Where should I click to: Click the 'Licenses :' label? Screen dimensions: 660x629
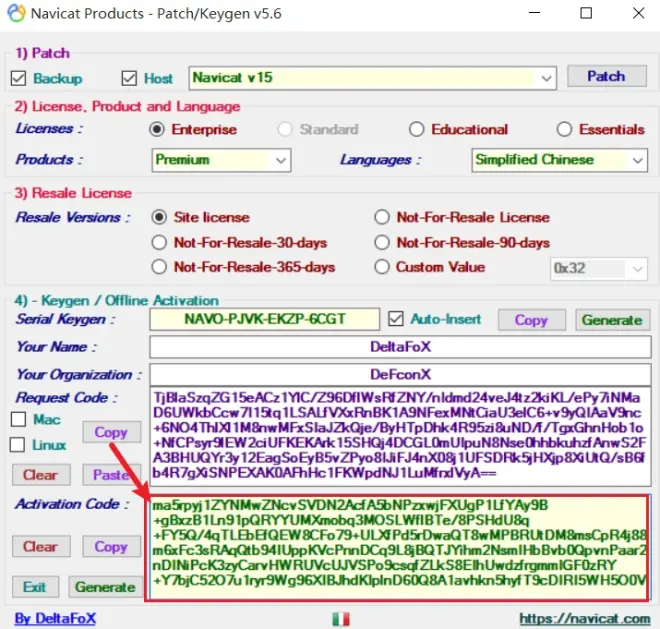pos(49,128)
